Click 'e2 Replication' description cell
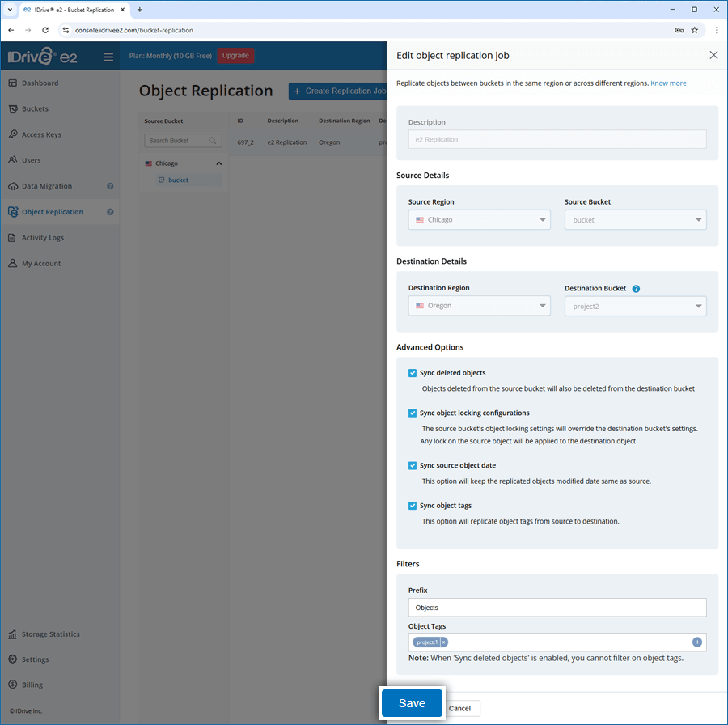This screenshot has width=728, height=725. tap(287, 142)
